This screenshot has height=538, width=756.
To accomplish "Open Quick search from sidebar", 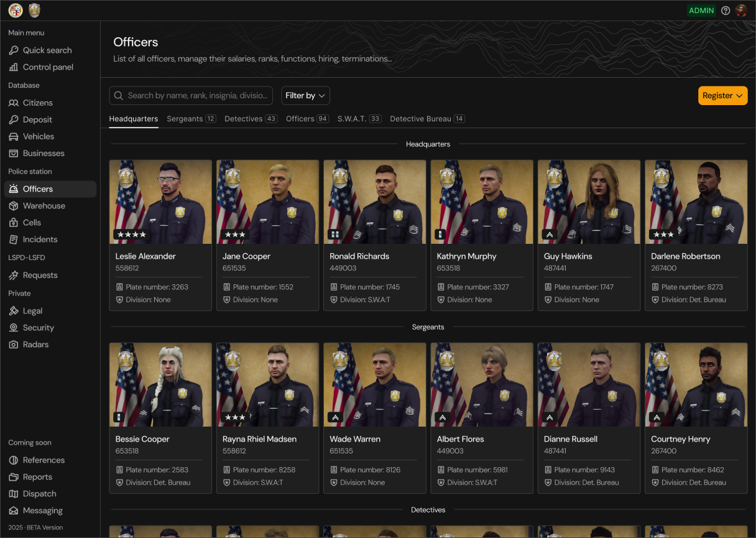I will pyautogui.click(x=50, y=50).
